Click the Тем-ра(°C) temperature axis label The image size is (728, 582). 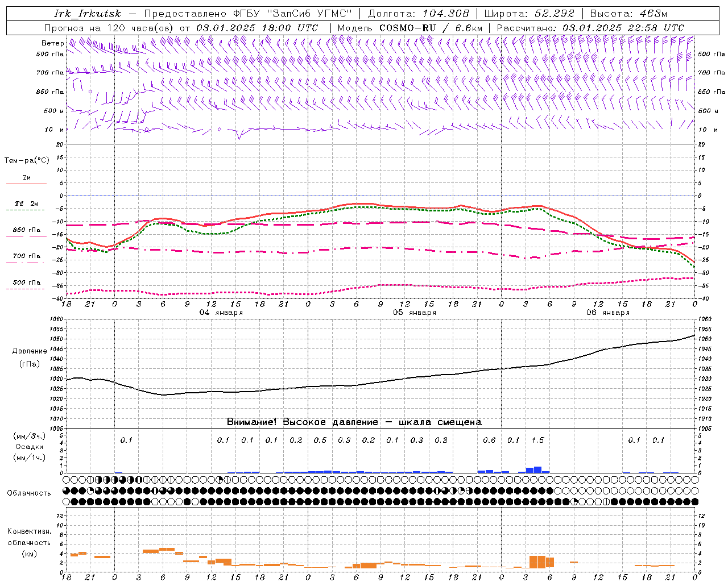tap(27, 161)
